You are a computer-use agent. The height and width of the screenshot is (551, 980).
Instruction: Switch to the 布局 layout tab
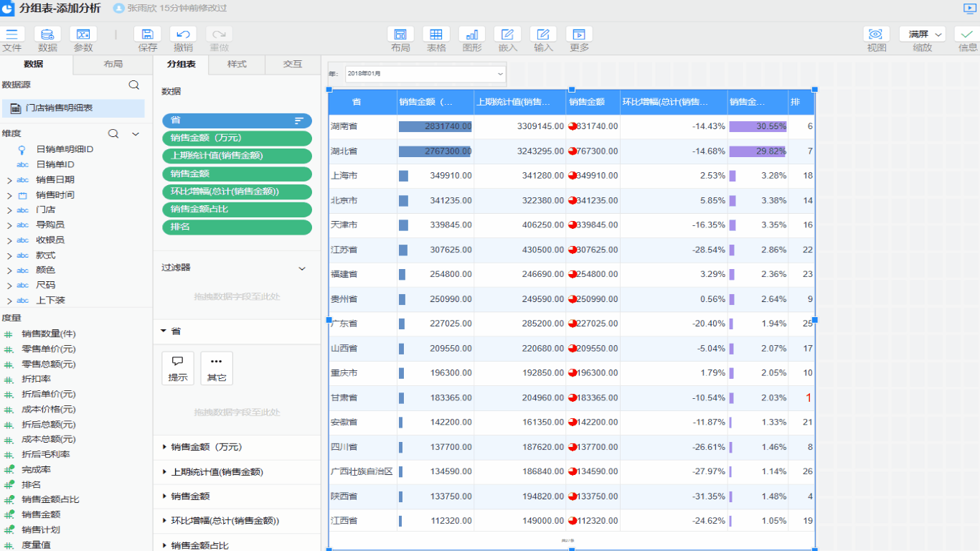point(113,65)
